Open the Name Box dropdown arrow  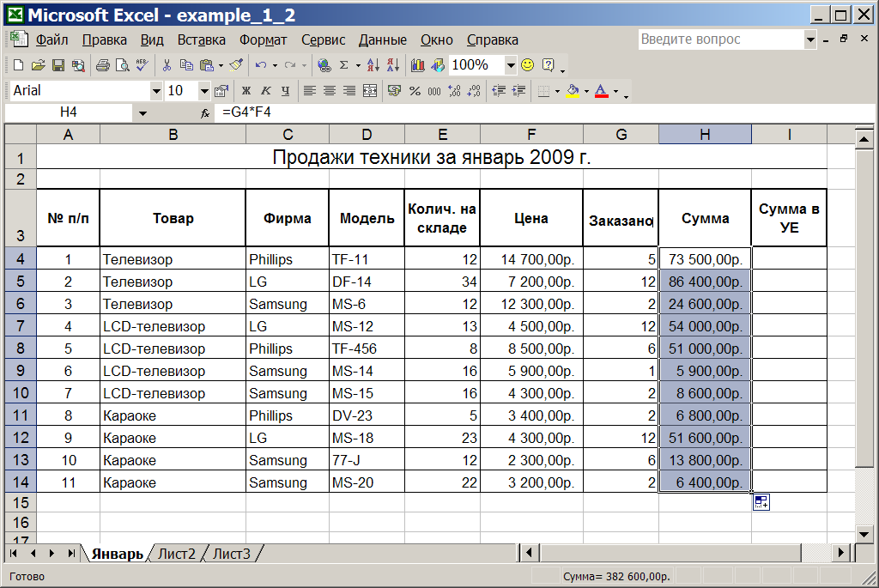143,113
